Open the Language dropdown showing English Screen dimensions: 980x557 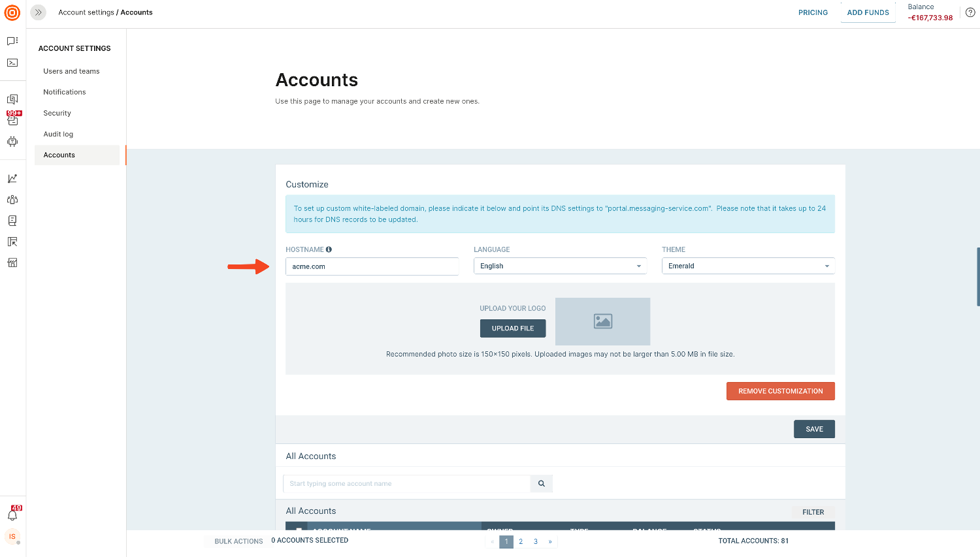(560, 266)
